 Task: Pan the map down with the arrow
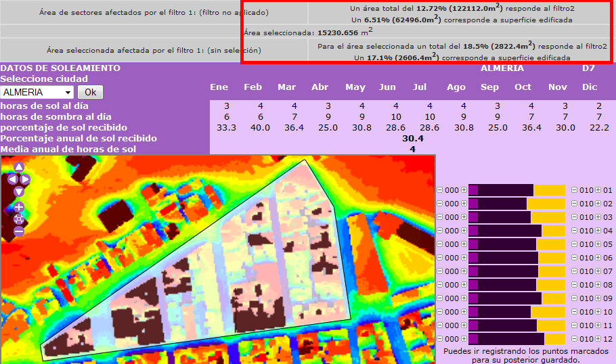pyautogui.click(x=19, y=191)
